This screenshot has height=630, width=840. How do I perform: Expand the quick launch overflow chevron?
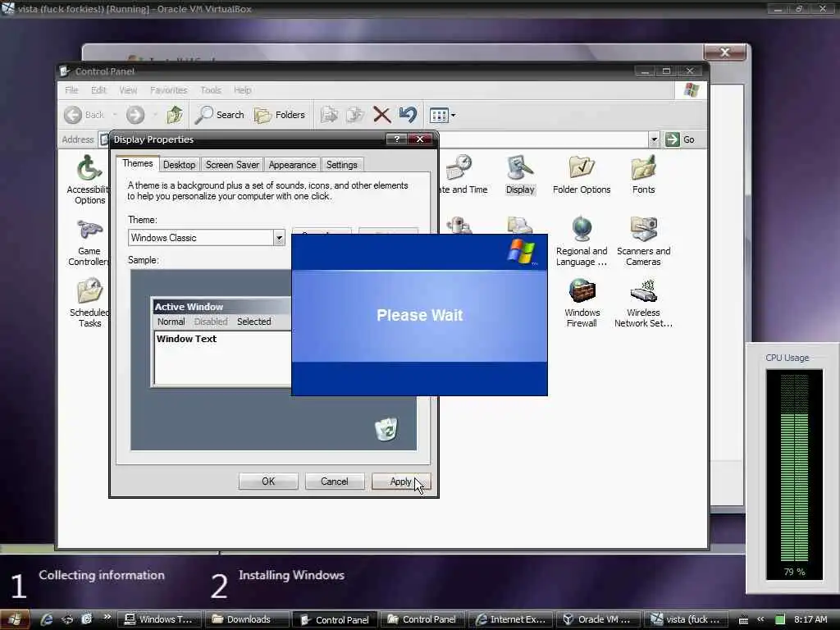click(107, 617)
